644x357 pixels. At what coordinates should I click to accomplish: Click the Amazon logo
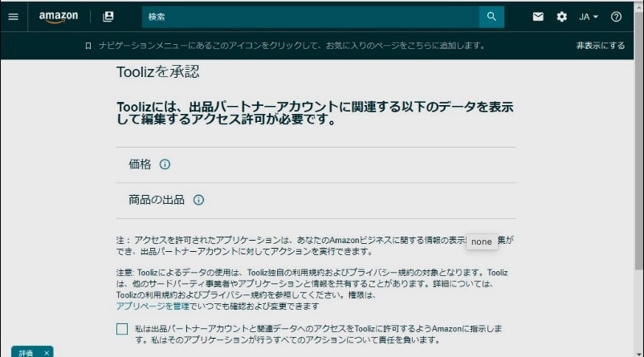[x=59, y=17]
